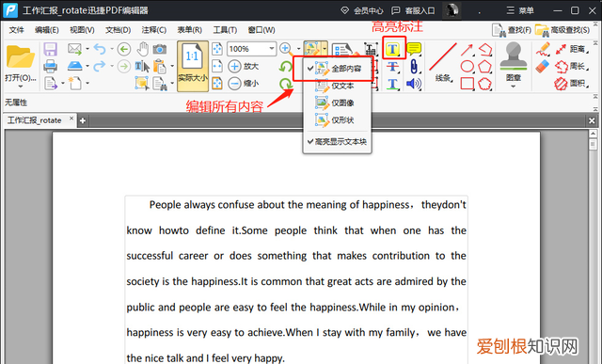602x364 pixels.
Task: Open the 编辑(E) menu
Action: 46,30
